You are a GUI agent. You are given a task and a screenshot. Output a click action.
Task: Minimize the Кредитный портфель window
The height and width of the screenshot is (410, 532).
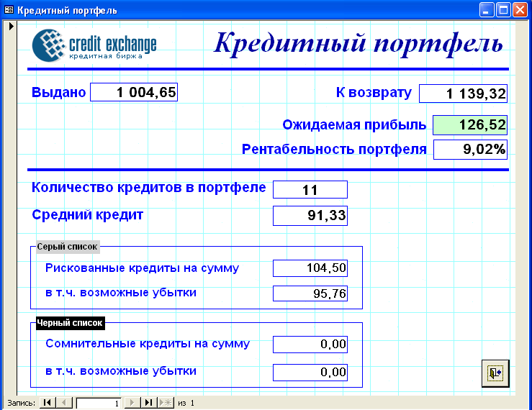coord(486,10)
